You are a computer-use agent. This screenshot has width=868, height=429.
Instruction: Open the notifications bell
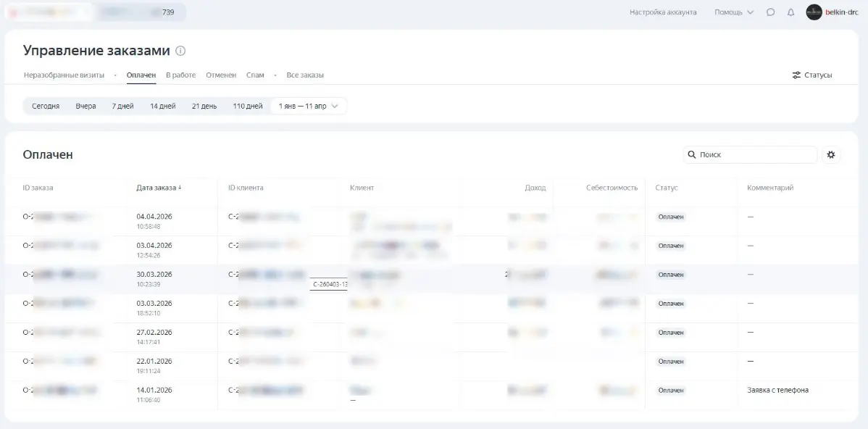point(790,12)
